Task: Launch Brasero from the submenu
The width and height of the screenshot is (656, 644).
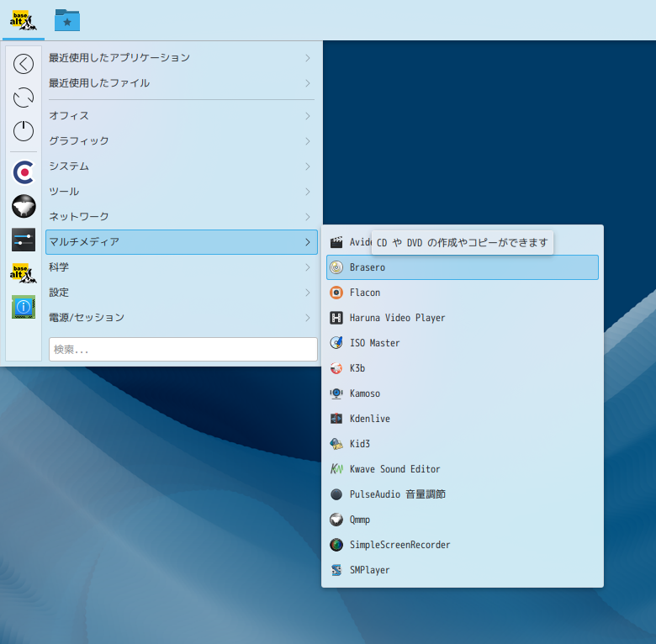Action: [463, 267]
